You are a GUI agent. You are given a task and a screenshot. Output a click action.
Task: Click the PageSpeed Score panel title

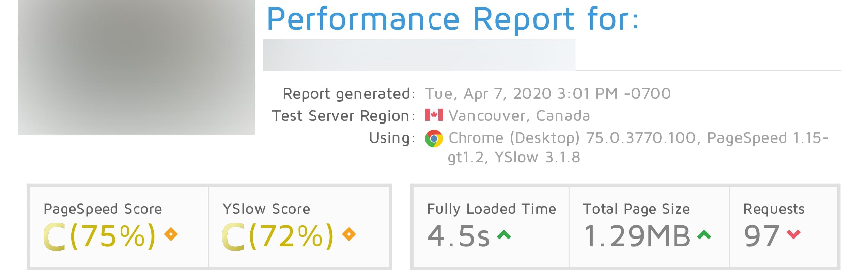point(102,209)
